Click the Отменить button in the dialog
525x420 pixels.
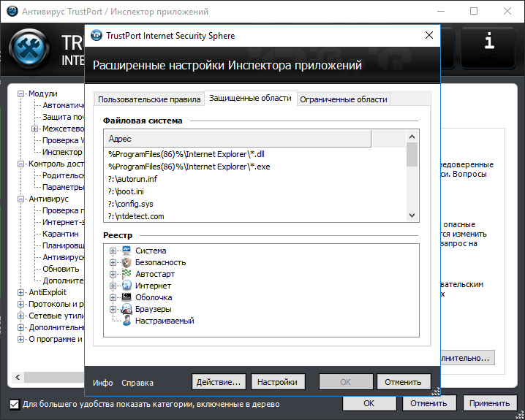404,382
